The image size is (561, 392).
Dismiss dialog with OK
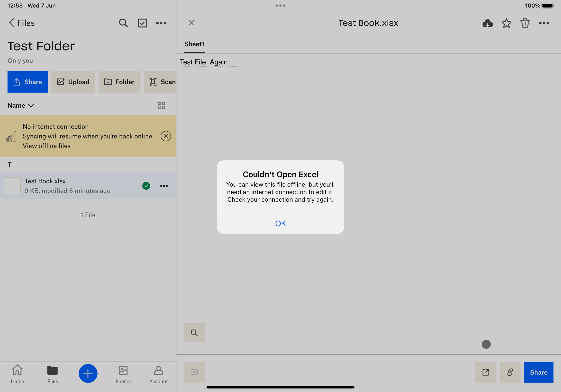(x=280, y=224)
